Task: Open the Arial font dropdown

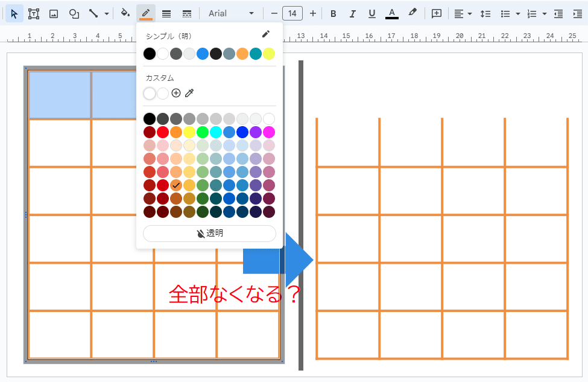Action: pos(231,13)
